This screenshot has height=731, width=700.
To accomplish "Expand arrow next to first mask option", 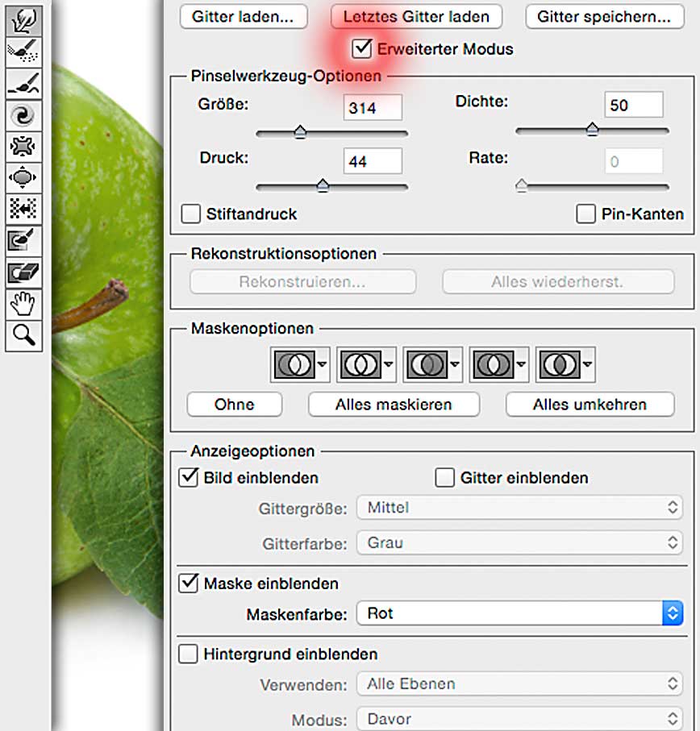I will 322,364.
